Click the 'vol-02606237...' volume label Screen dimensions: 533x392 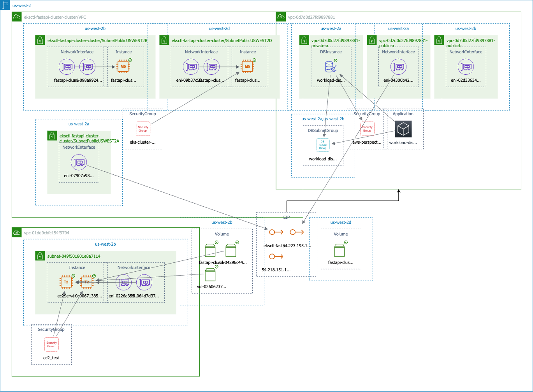(x=211, y=287)
